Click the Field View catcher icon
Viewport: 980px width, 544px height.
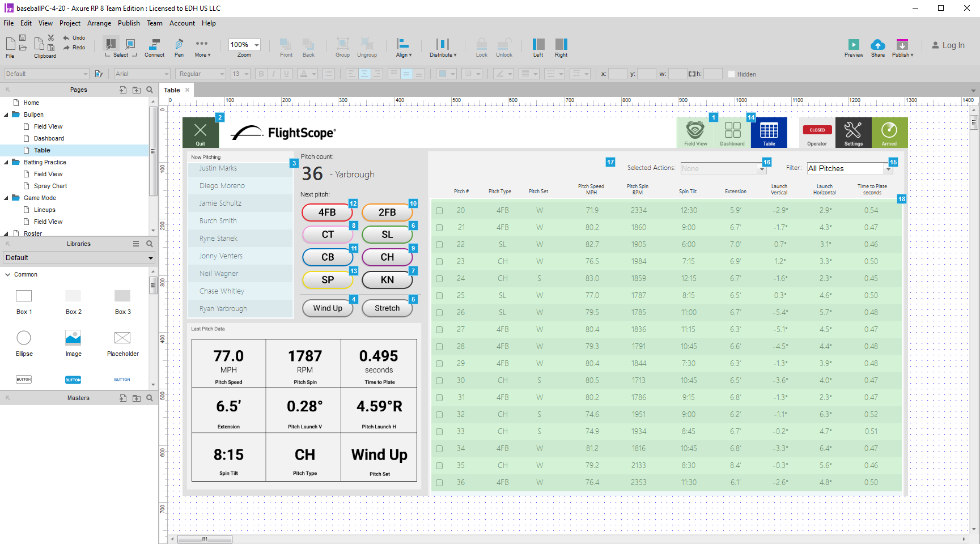coord(695,130)
